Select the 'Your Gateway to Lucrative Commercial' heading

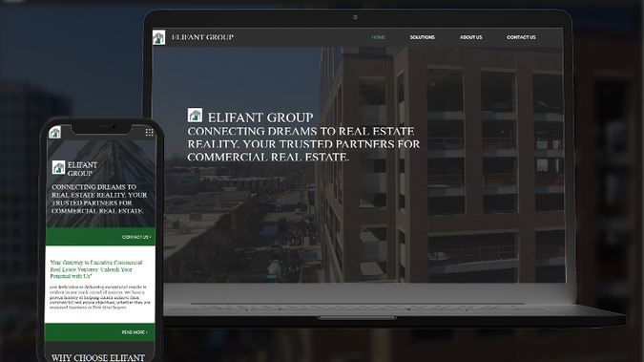click(96, 269)
